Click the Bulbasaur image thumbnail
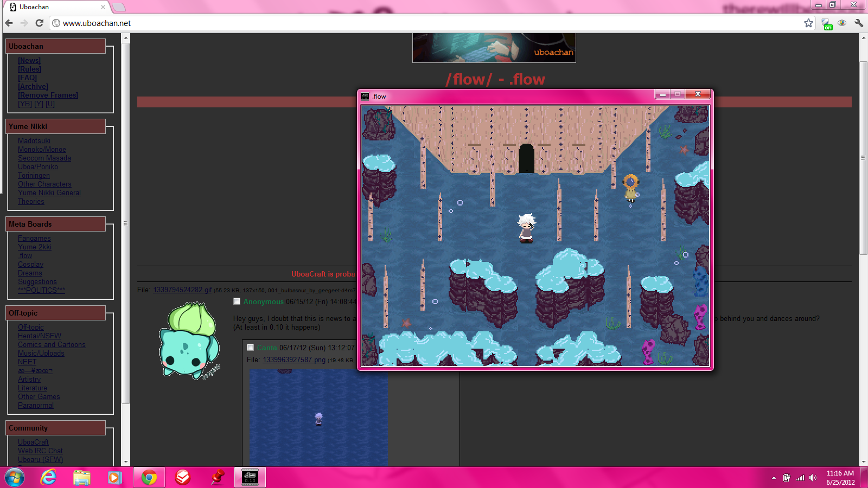The height and width of the screenshot is (488, 868). tap(189, 341)
